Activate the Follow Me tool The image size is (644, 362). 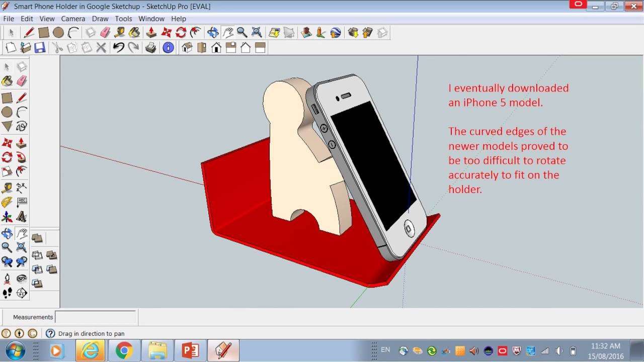point(22,157)
